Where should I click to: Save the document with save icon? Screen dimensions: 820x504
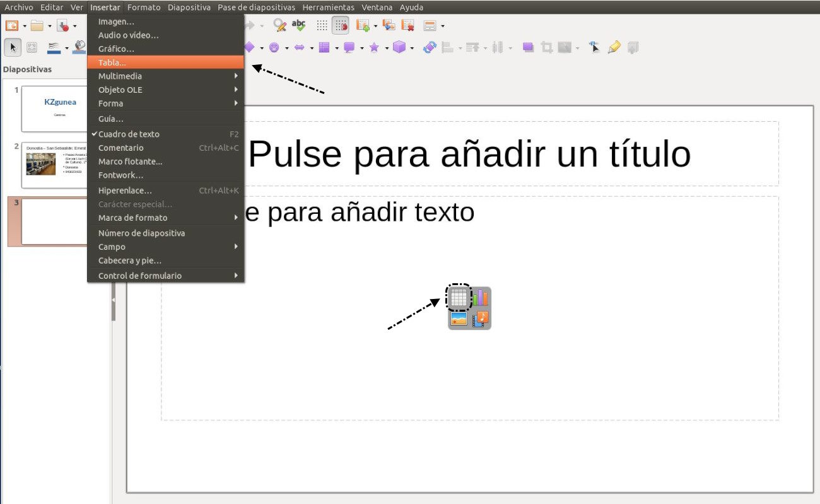pyautogui.click(x=62, y=25)
